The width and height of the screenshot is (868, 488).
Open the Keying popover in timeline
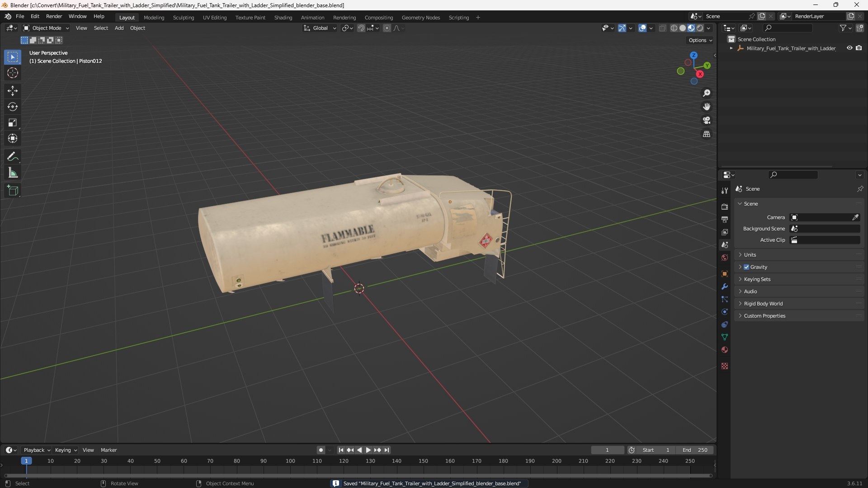(66, 450)
